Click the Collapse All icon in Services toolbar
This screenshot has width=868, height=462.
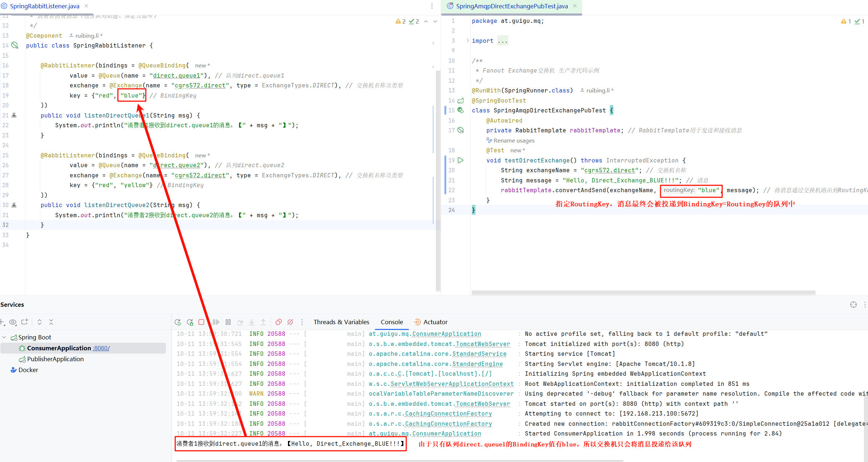click(x=51, y=322)
